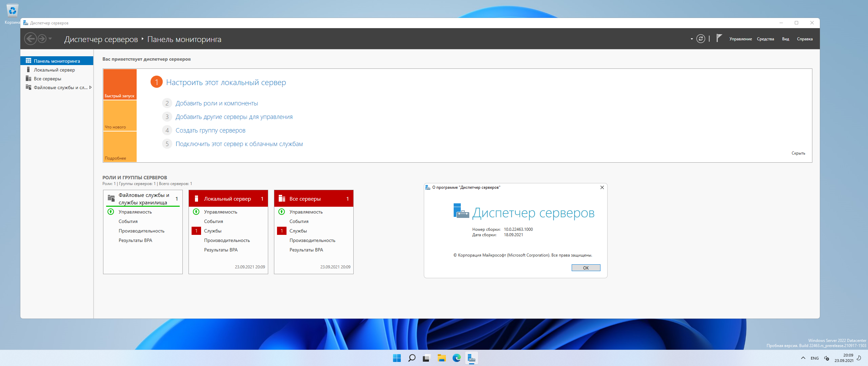Open the Вид menu
This screenshot has width=868, height=366.
coord(785,39)
